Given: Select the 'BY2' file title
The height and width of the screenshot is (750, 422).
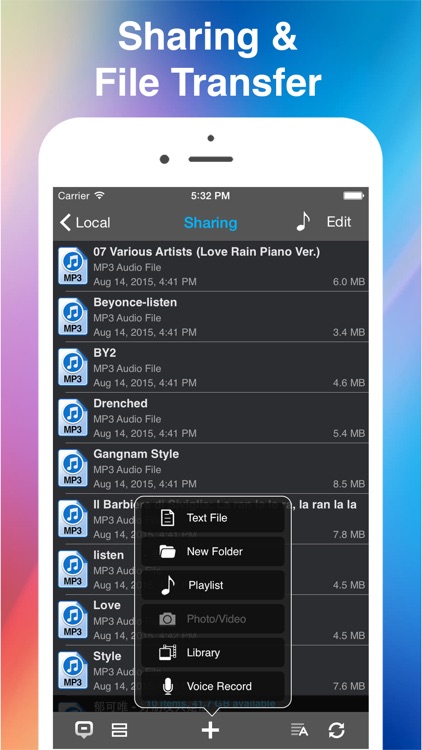Looking at the screenshot, I should [105, 353].
